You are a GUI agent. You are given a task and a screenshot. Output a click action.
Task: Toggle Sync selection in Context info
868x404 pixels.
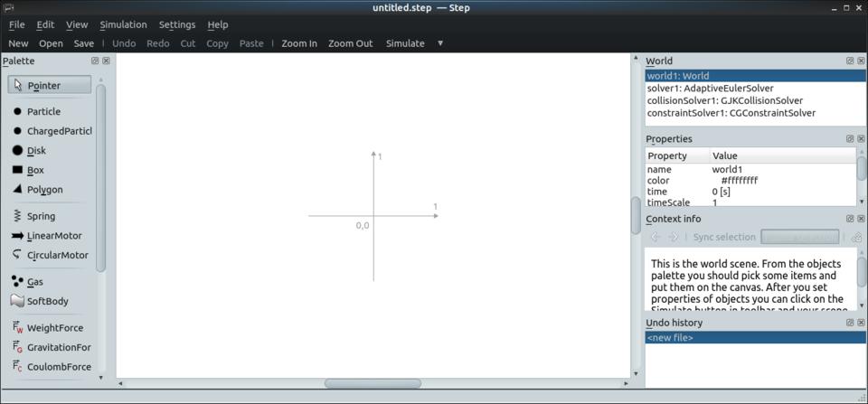724,237
